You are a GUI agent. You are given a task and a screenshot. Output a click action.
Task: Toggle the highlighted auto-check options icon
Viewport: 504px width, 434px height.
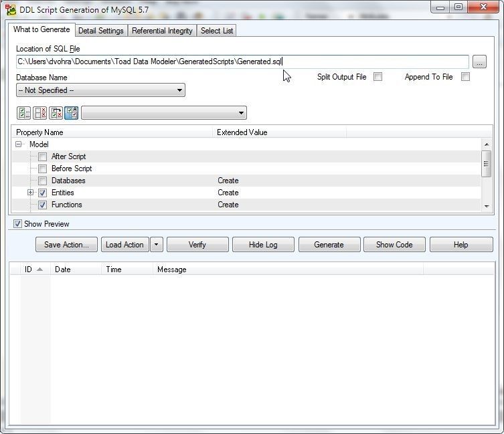tap(72, 113)
